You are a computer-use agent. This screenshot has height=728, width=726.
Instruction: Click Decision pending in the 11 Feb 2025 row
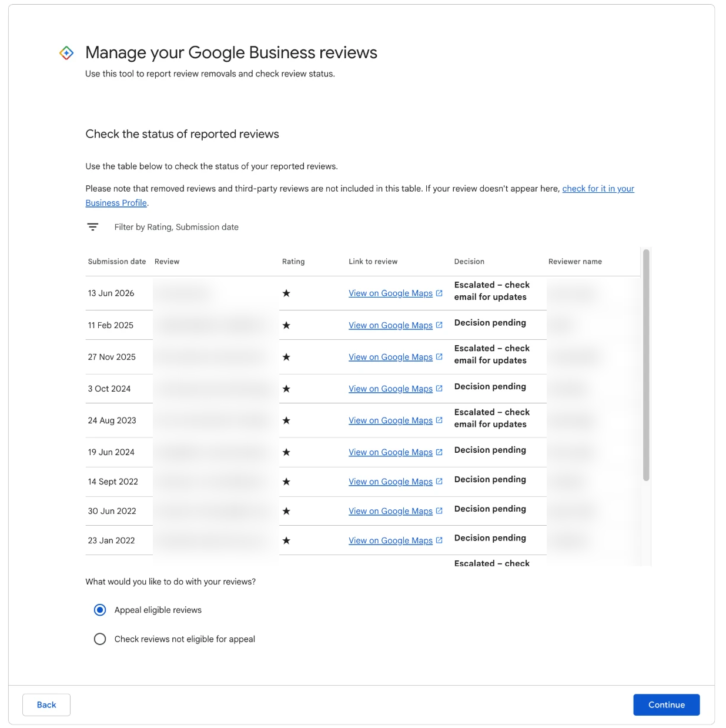[490, 323]
